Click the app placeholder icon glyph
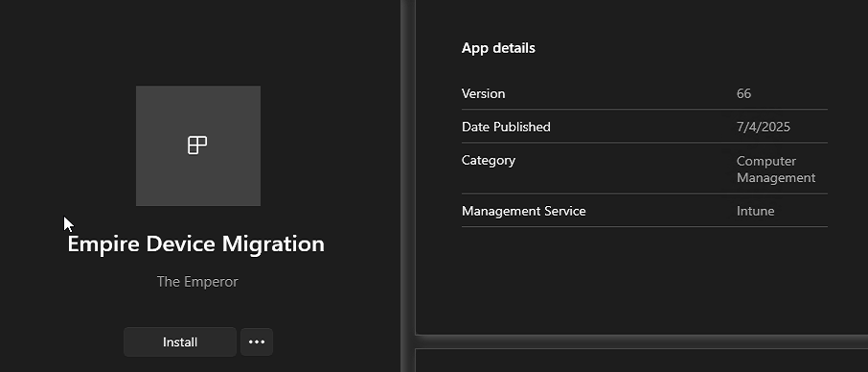 [x=197, y=146]
